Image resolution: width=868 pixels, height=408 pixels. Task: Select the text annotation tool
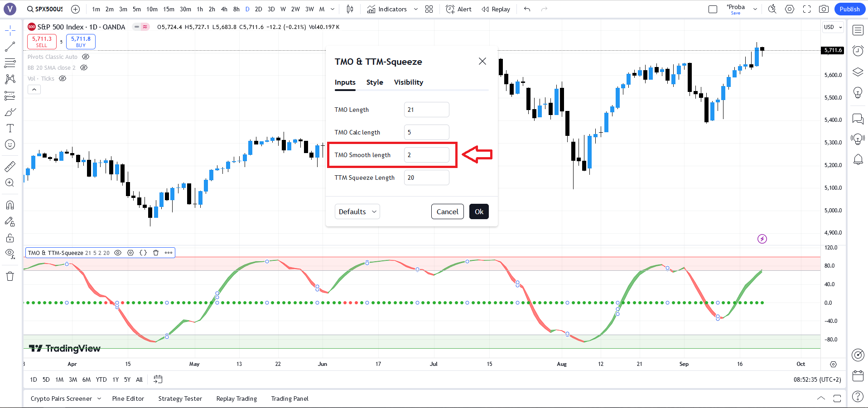coord(10,128)
